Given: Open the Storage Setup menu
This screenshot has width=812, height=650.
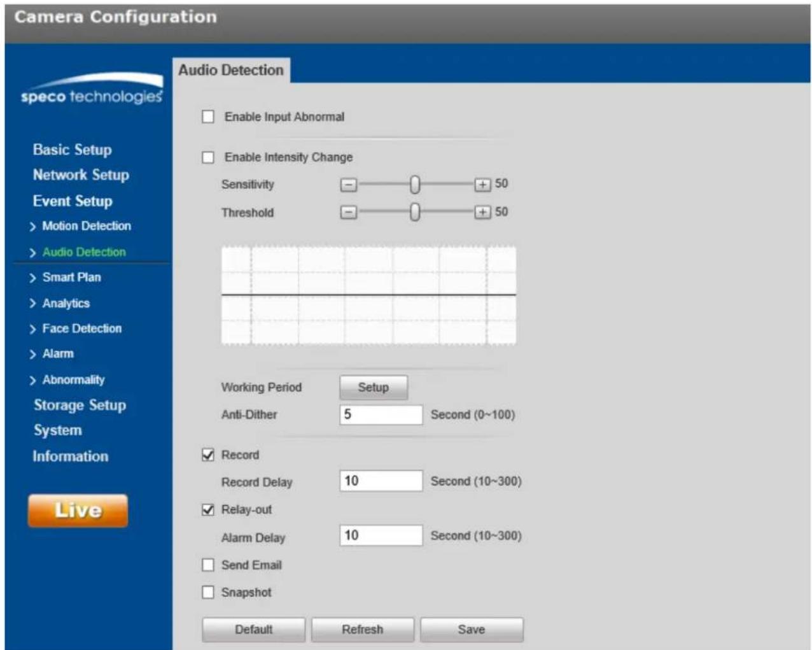Looking at the screenshot, I should pyautogui.click(x=80, y=405).
